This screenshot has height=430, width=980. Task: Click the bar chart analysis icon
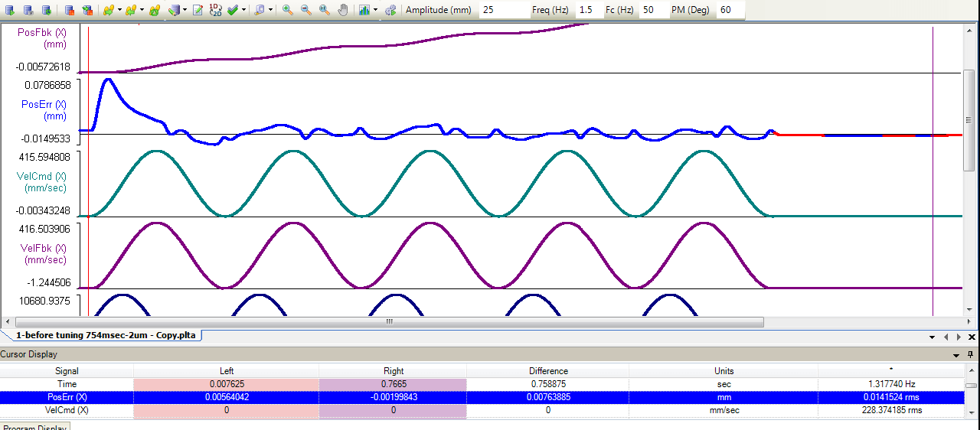(364, 10)
